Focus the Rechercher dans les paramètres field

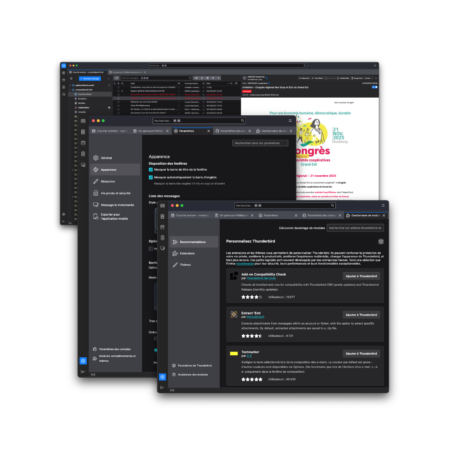(260, 143)
